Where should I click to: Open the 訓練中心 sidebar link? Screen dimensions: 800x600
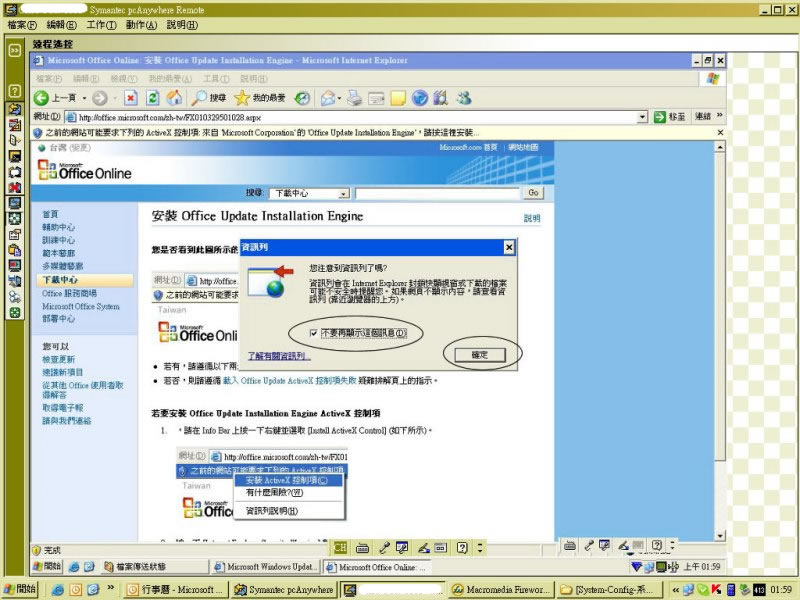coord(59,240)
